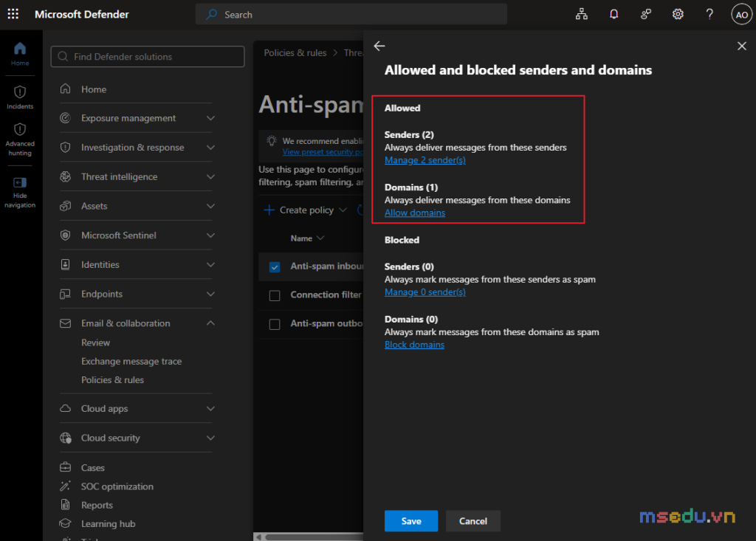Expand Cloud security chevron
Screen dimensions: 756x541
210,438
